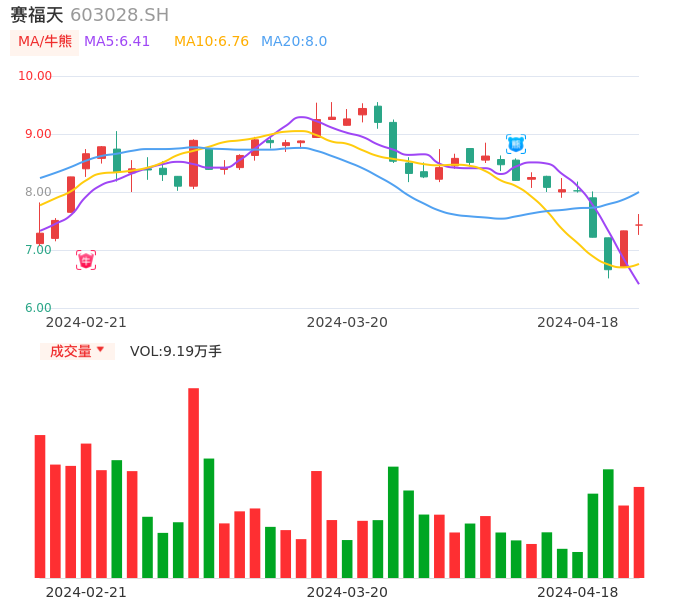Select 2024-04-18 date under the candlestick chart
686x606 pixels.
(x=577, y=322)
